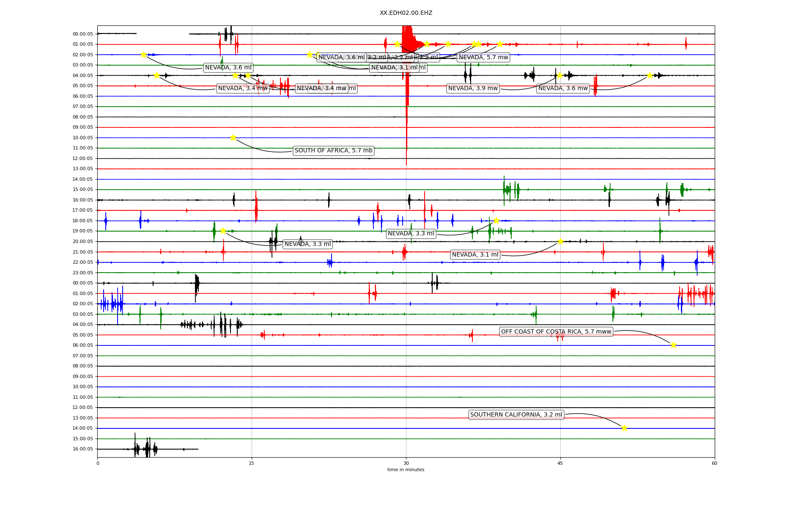Screen dimensions: 812x508
Task: Select the Southern California event star
Action: [x=624, y=428]
